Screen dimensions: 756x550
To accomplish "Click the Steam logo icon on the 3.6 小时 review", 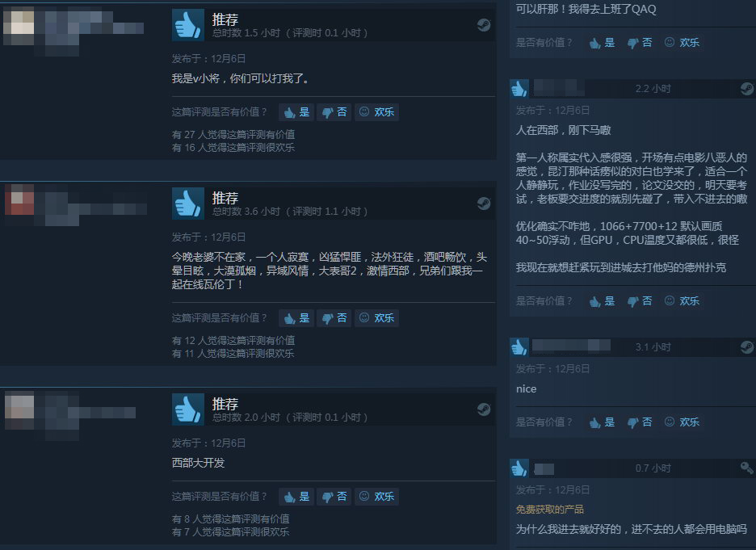I will [x=484, y=204].
